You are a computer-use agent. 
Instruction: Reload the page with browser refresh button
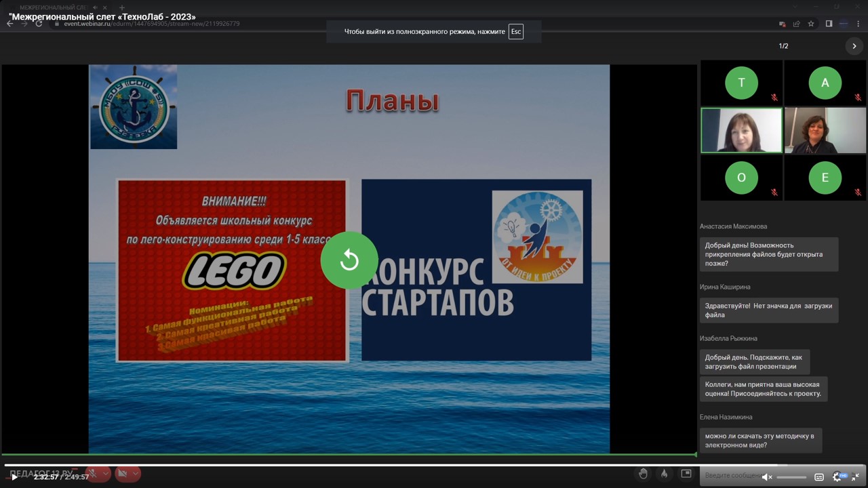coord(39,24)
